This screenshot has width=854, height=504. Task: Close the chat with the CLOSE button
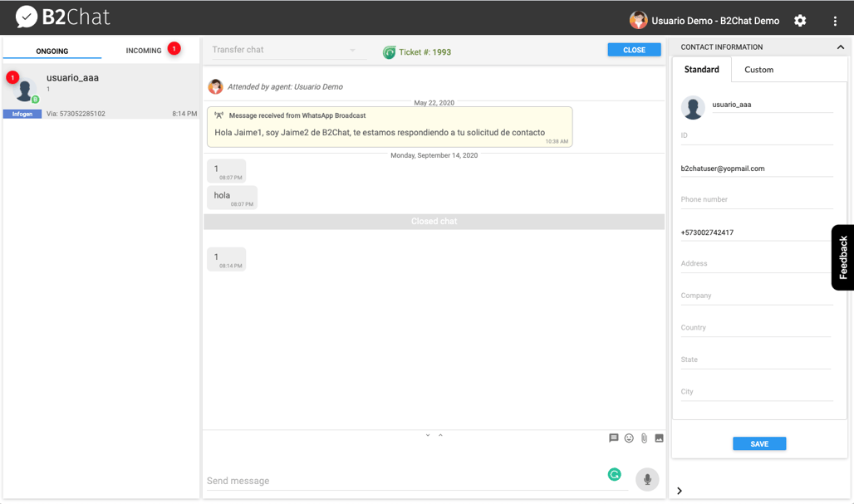pos(634,50)
